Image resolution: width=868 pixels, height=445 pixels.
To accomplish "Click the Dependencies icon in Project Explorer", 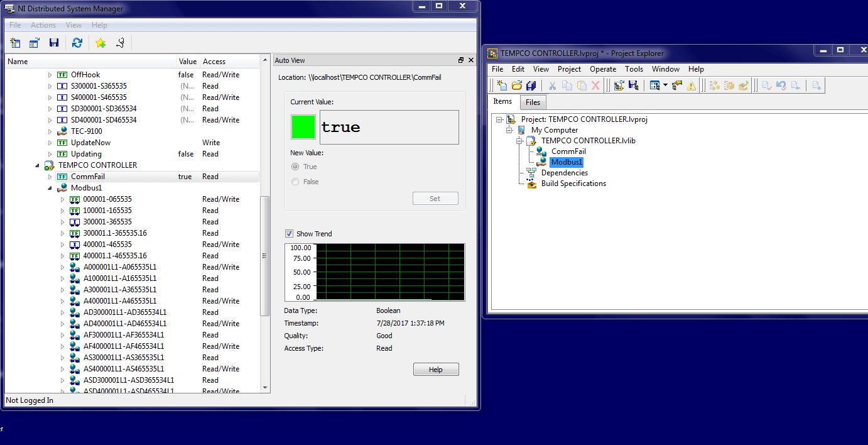I will pyautogui.click(x=531, y=173).
